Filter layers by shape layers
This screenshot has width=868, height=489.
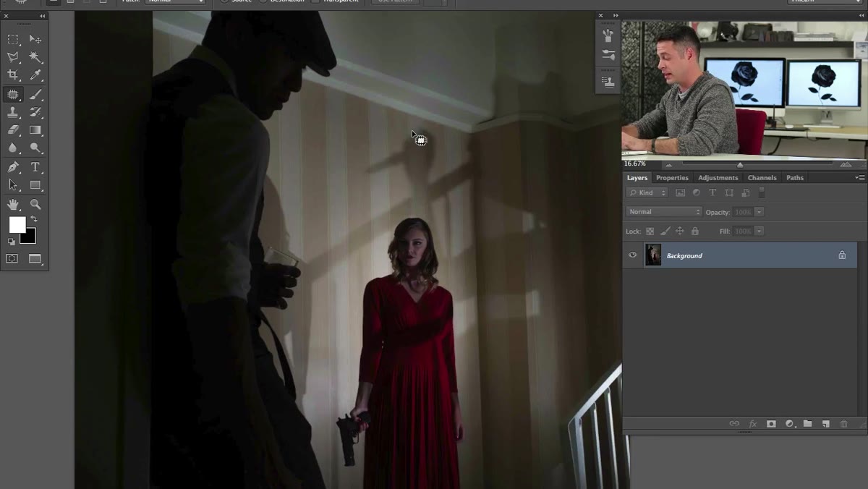[729, 193]
